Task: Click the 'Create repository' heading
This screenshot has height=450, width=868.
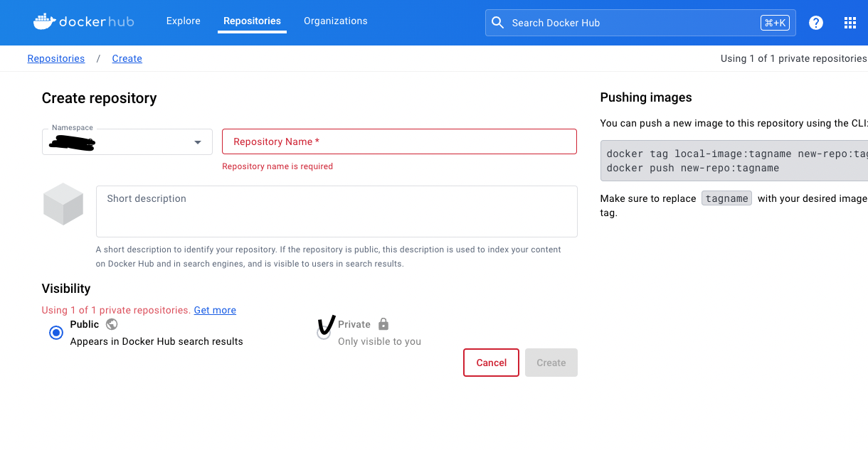Action: (x=100, y=98)
